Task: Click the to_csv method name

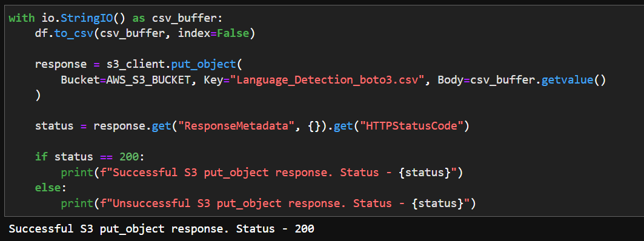Action: tap(74, 34)
